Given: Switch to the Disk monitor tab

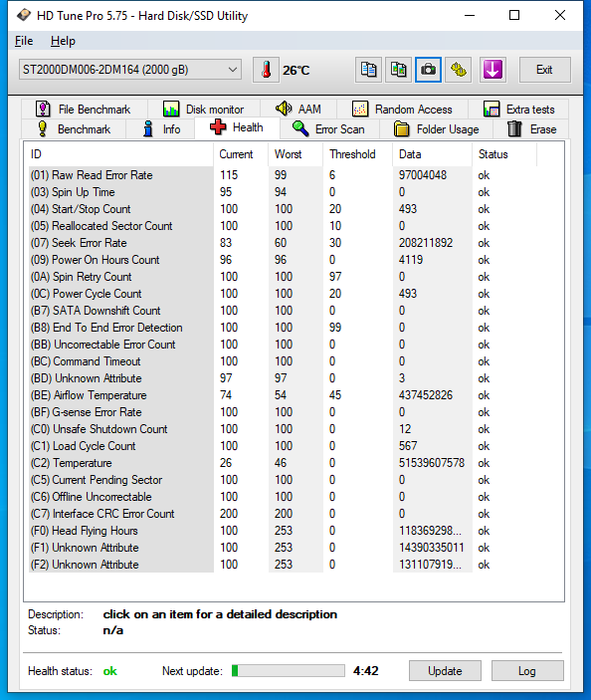Looking at the screenshot, I should point(204,109).
